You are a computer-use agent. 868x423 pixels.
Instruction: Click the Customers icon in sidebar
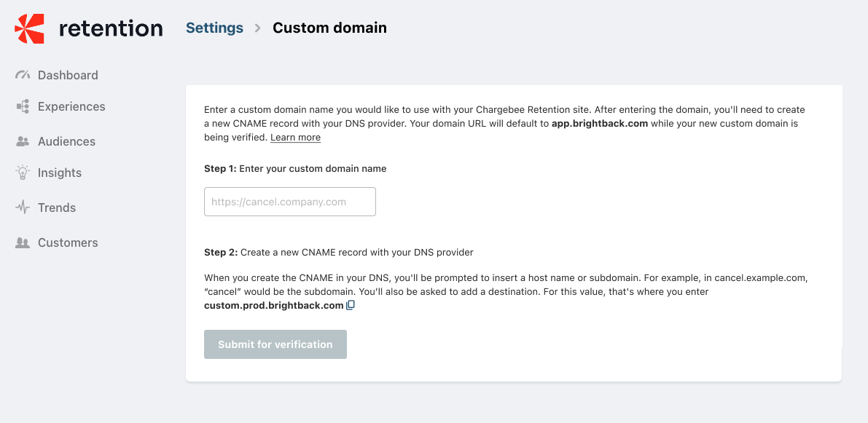coord(23,242)
